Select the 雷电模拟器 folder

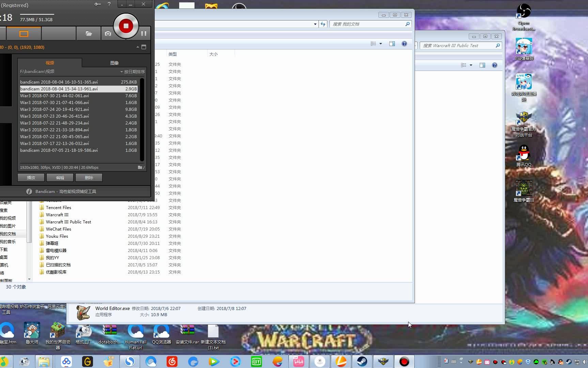pos(56,250)
